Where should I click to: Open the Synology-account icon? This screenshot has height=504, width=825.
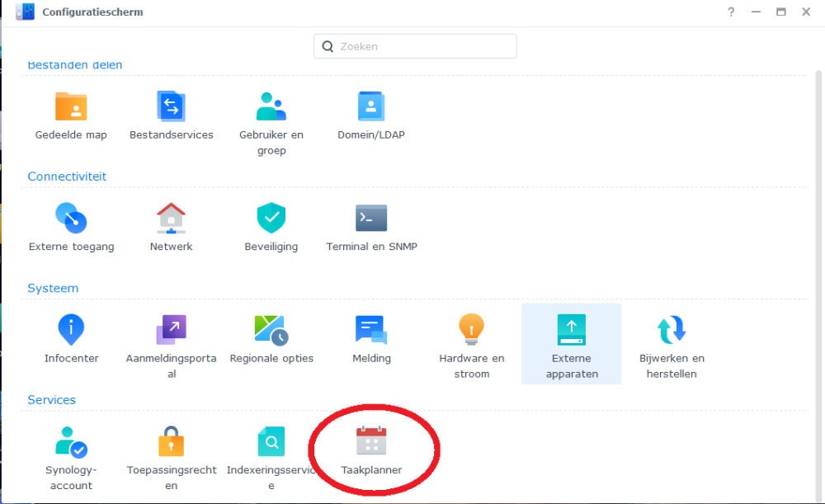(71, 442)
